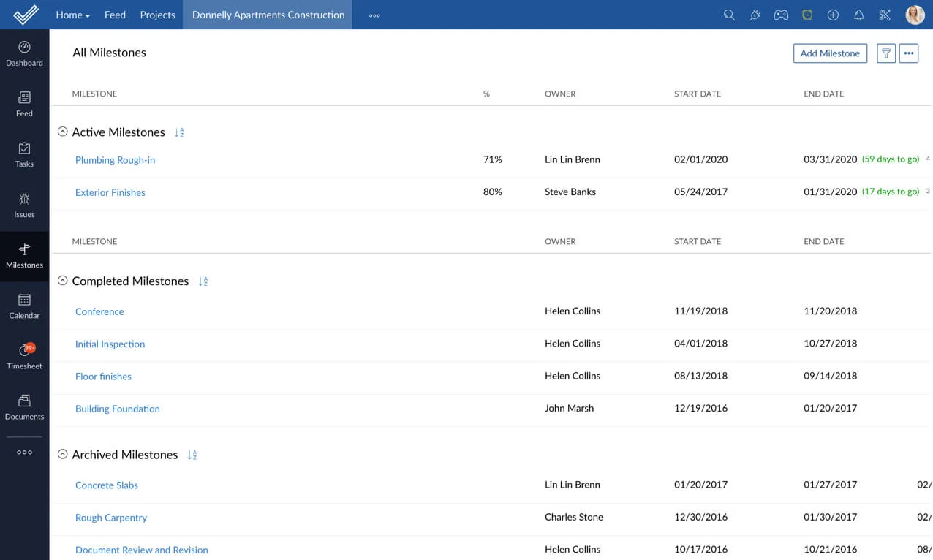Open the tools settings icon in top bar
This screenshot has width=933, height=560.
point(885,15)
